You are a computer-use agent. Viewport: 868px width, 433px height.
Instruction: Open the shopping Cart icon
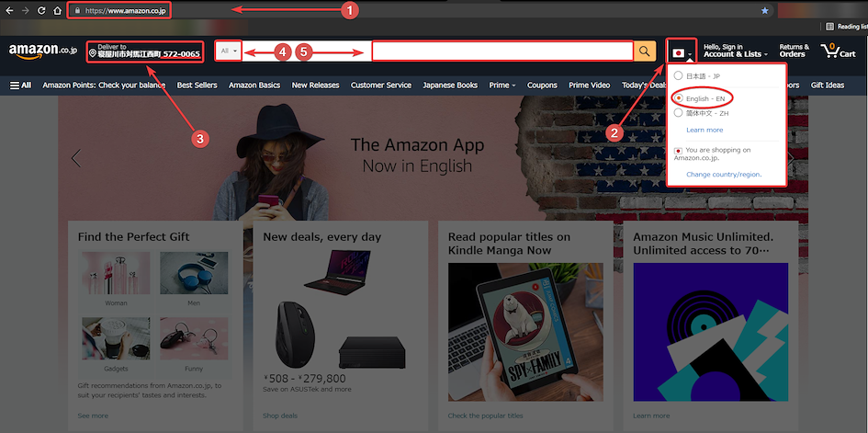click(838, 51)
